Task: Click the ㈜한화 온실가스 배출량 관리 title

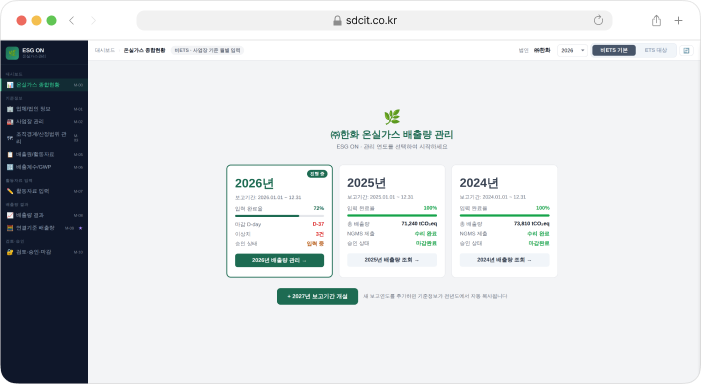Action: pyautogui.click(x=392, y=135)
